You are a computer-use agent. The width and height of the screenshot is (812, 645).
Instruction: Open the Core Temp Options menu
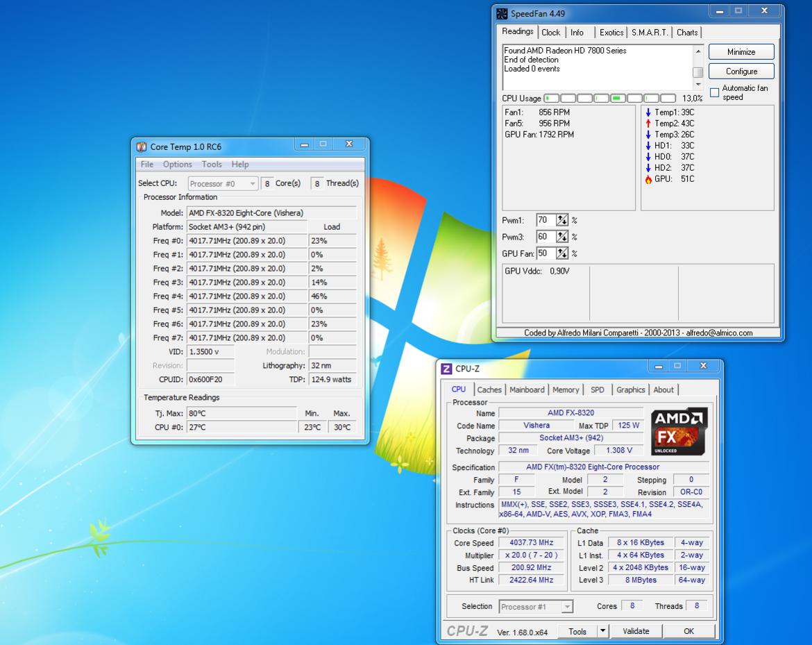click(178, 165)
